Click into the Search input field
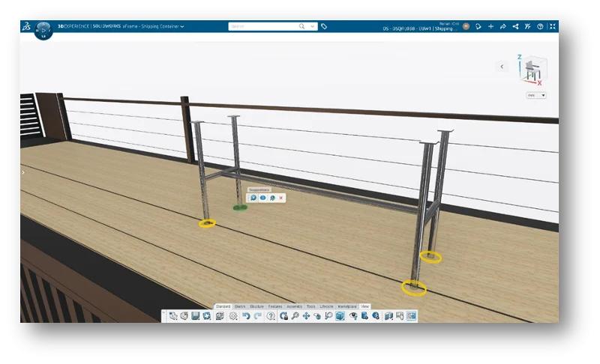This screenshot has width=600, height=364. tap(262, 26)
